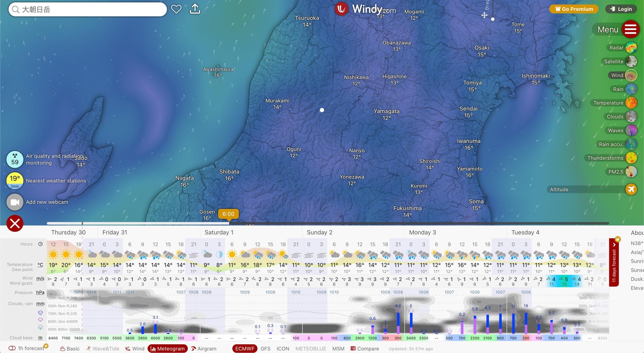The width and height of the screenshot is (644, 353).
Task: Change temperature unit °C selector
Action: [x=40, y=265]
